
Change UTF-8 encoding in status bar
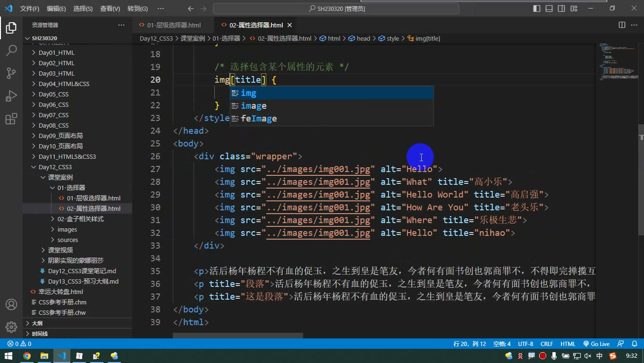525,344
